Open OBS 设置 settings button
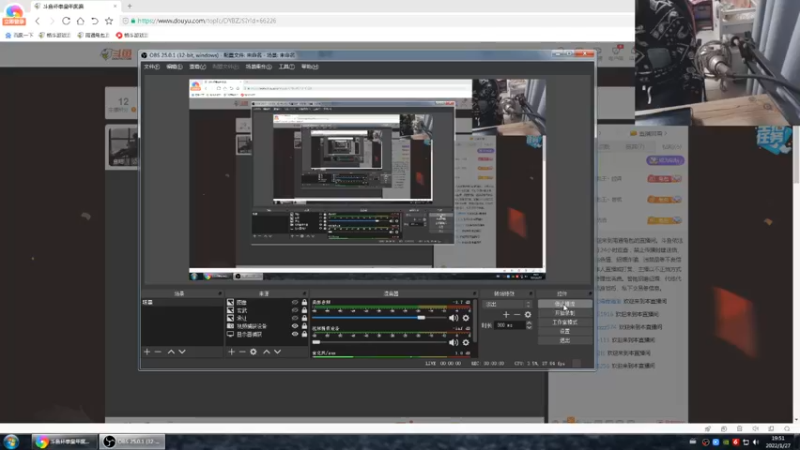Screen dimensions: 800x450 point(565,332)
